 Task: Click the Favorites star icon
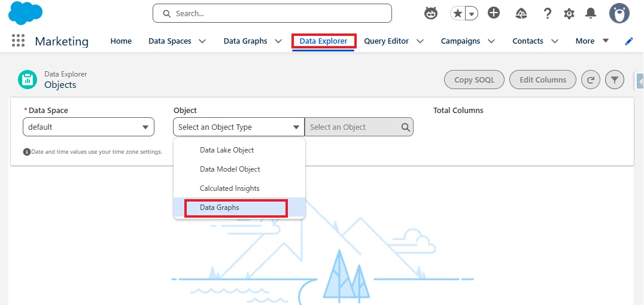tap(457, 14)
